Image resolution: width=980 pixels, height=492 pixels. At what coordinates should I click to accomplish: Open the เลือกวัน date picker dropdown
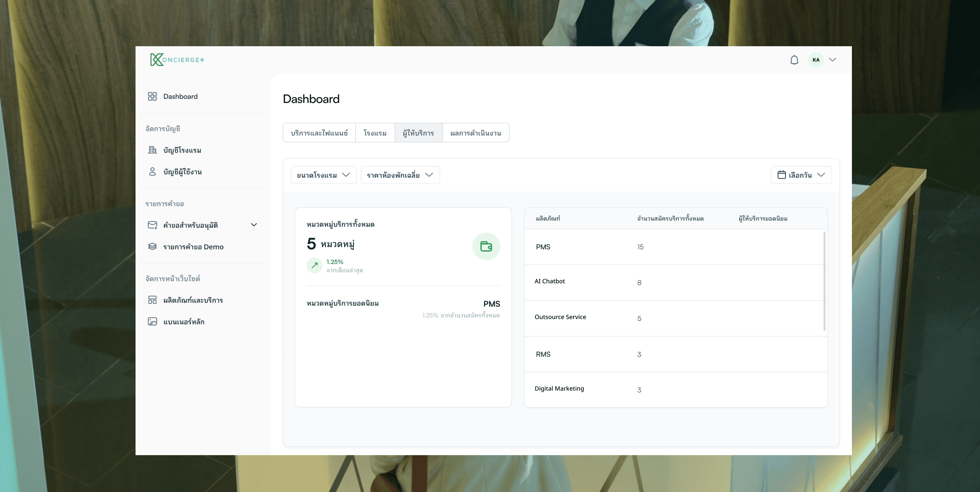[x=801, y=175]
